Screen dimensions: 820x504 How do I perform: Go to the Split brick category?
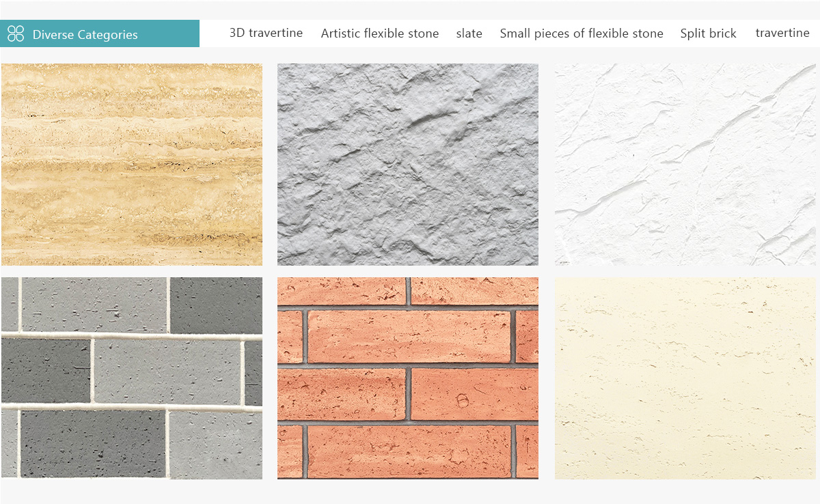(x=709, y=33)
